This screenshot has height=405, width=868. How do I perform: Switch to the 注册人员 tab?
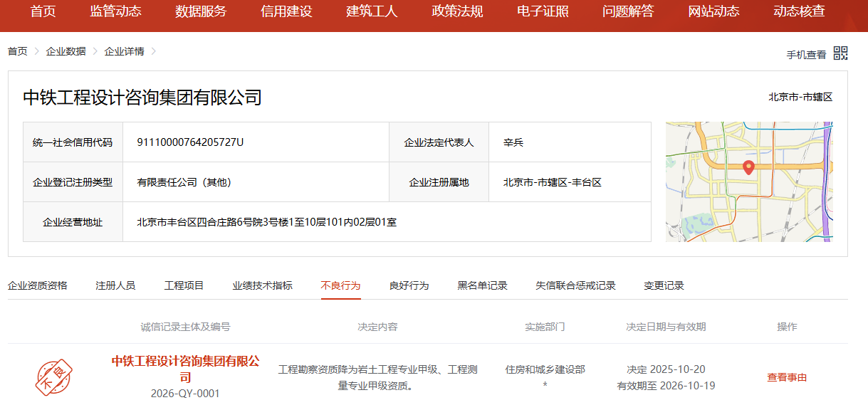[115, 285]
